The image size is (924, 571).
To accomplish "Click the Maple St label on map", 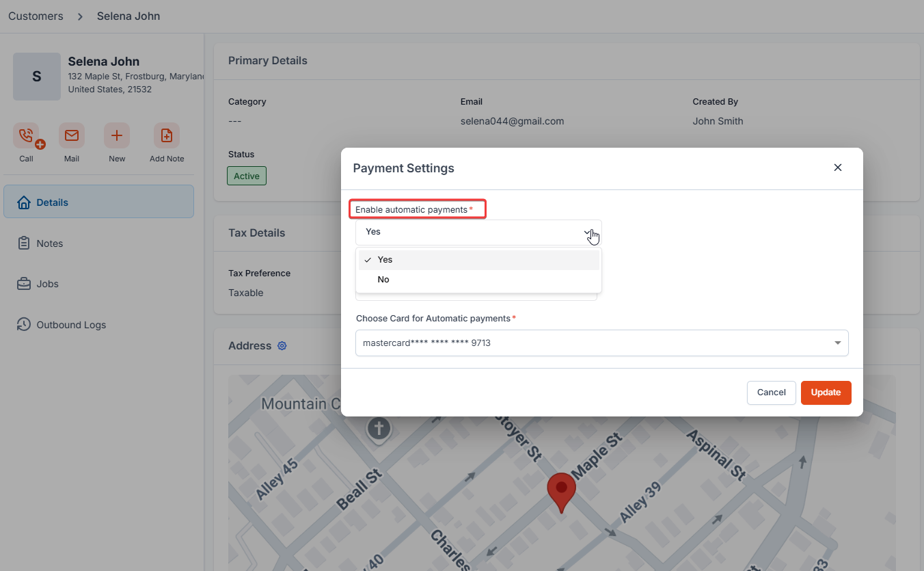I will pyautogui.click(x=597, y=455).
